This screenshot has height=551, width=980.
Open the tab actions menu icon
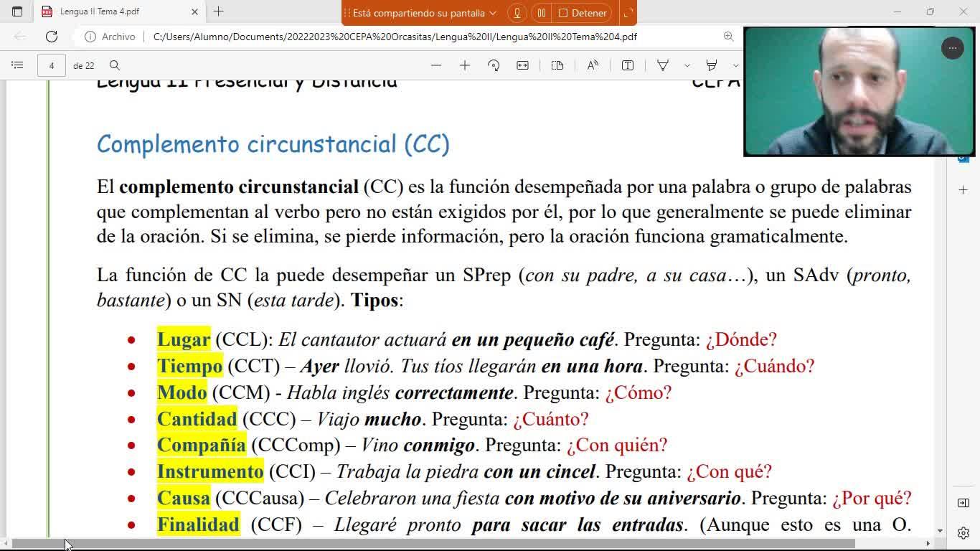point(17,11)
